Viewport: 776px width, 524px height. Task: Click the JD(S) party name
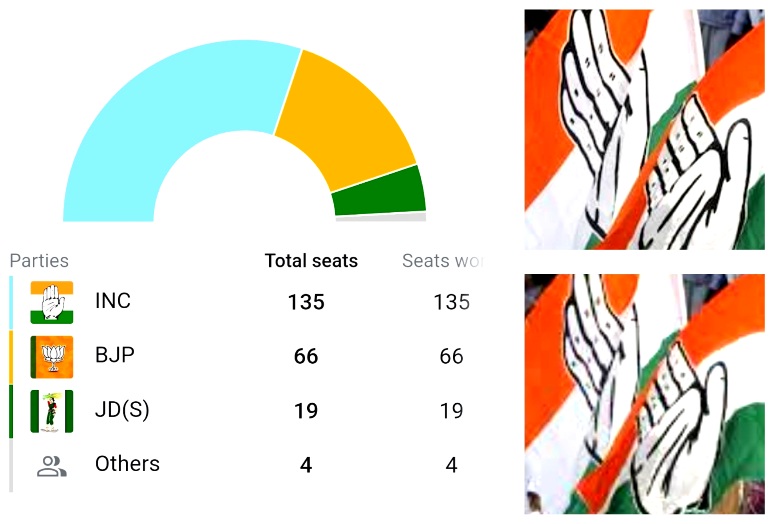(122, 410)
